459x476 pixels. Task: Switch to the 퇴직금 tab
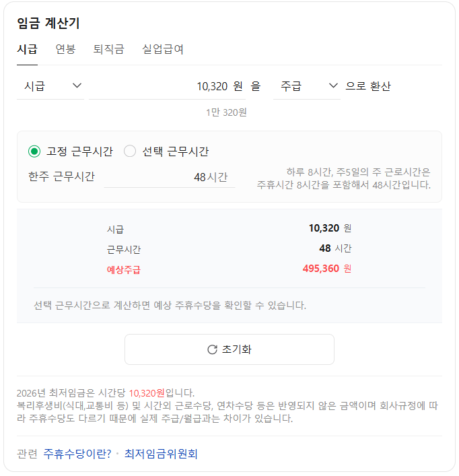tap(108, 49)
